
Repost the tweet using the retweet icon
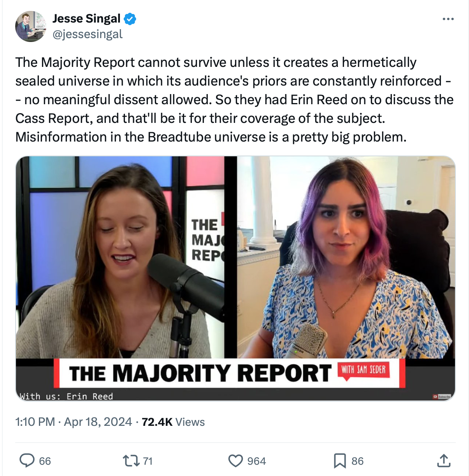[131, 461]
